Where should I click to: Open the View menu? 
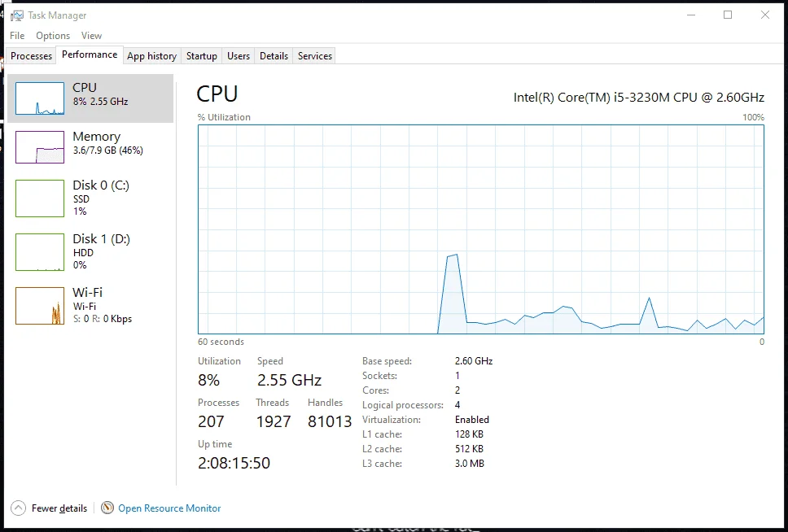[91, 36]
